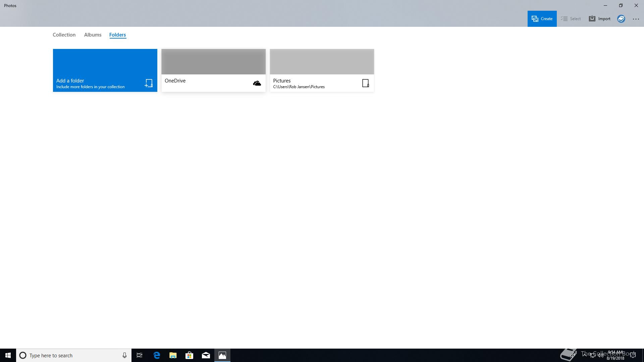This screenshot has width=644, height=362.
Task: Click the device icon on Pictures tile
Action: [x=366, y=83]
